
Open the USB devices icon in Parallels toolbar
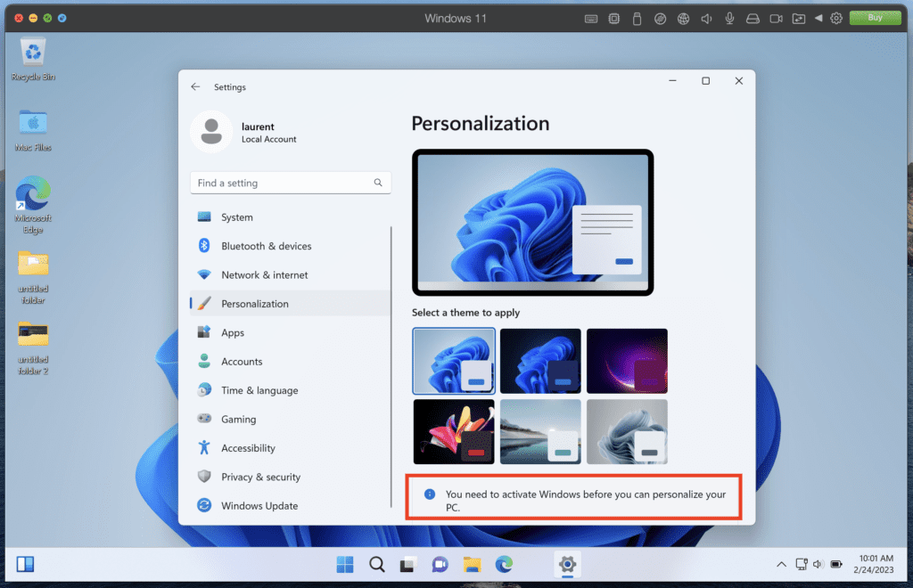(637, 19)
